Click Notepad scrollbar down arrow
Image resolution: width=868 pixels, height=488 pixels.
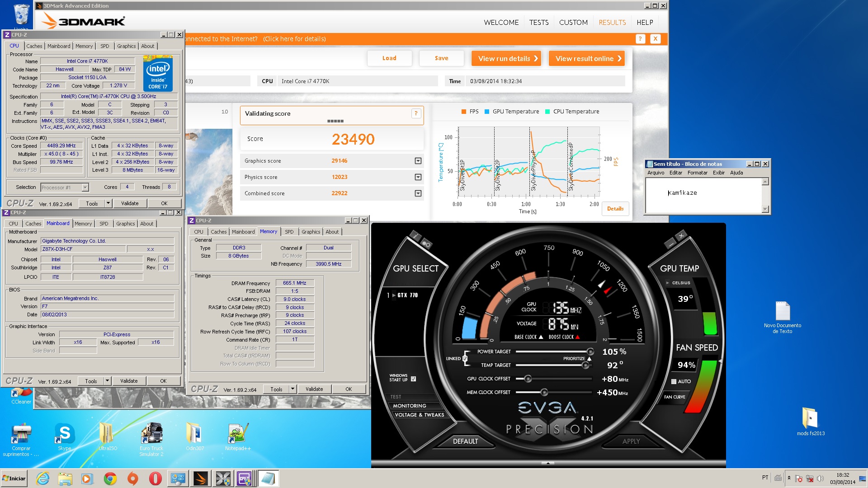point(765,209)
